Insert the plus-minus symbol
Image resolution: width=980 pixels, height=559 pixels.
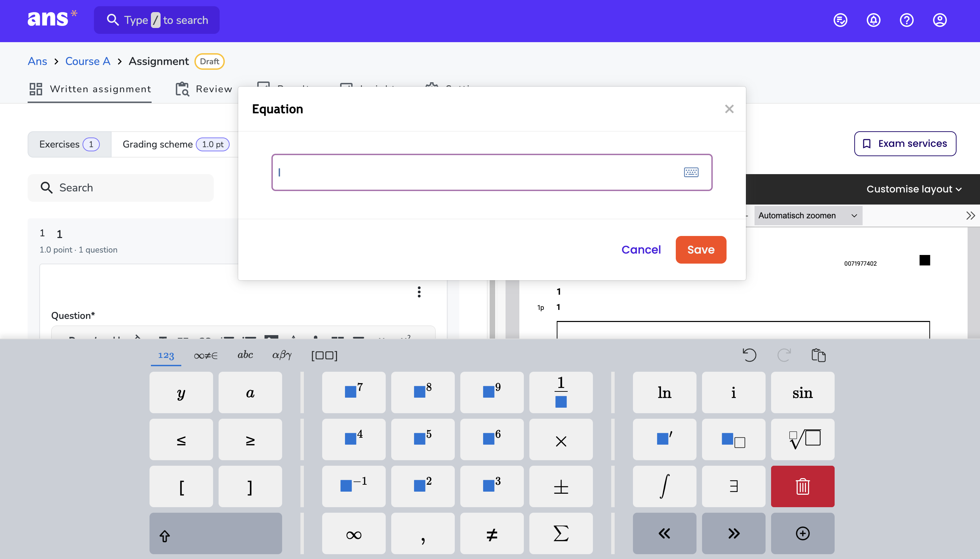point(561,486)
